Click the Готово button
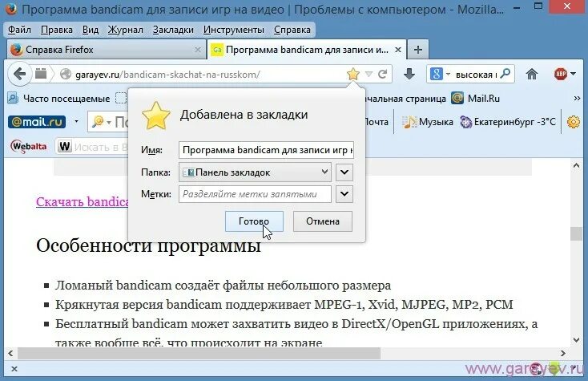The image size is (588, 381). coord(254,221)
